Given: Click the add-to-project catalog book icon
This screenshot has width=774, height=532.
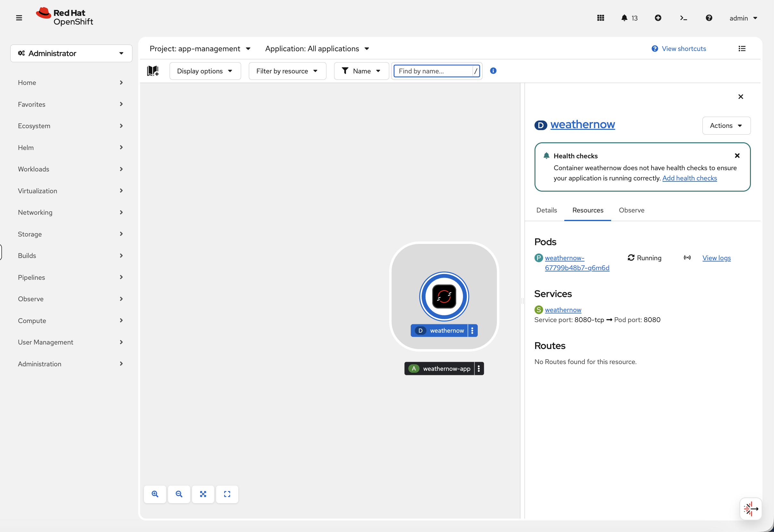Looking at the screenshot, I should [x=153, y=71].
